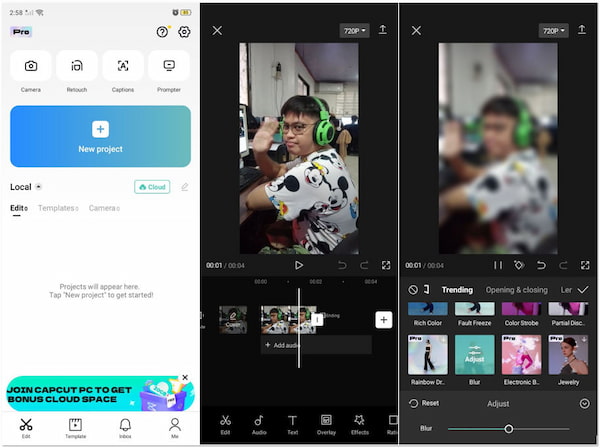Open the Prompter tool

pos(169,66)
